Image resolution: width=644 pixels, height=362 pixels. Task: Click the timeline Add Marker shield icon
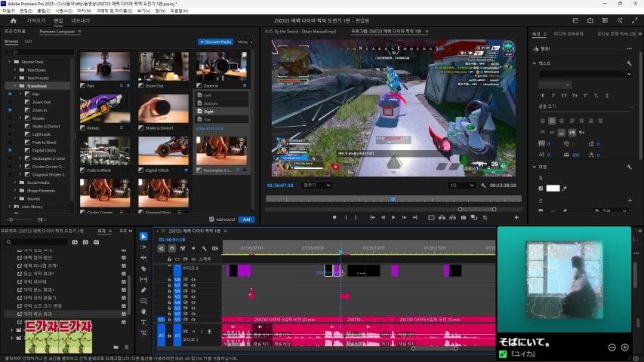click(193, 248)
